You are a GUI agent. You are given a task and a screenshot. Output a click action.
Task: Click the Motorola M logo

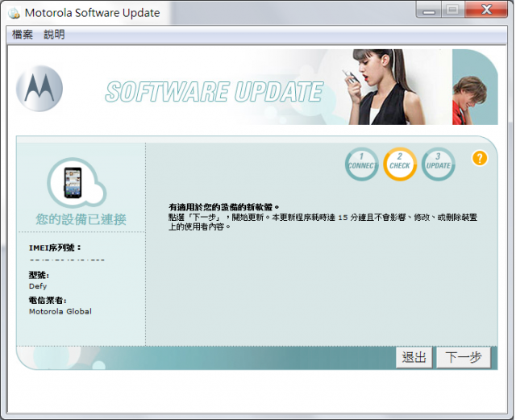(x=40, y=88)
